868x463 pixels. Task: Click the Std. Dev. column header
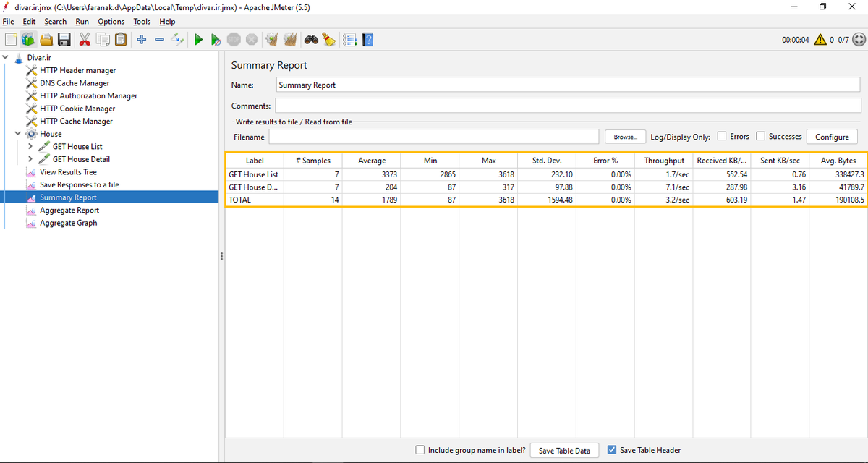click(548, 161)
